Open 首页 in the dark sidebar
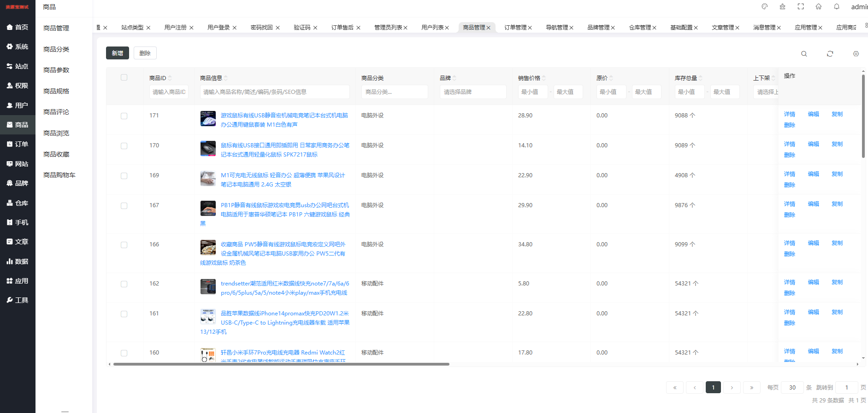 click(18, 27)
